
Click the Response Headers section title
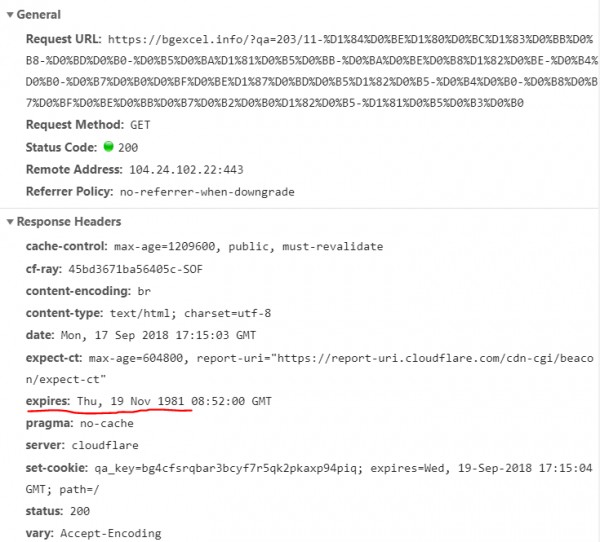tap(69, 222)
